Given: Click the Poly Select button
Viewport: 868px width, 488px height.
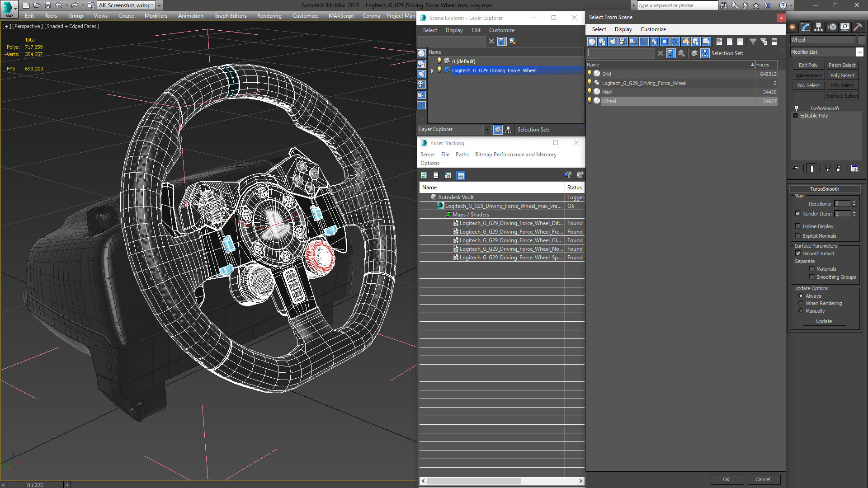Looking at the screenshot, I should pyautogui.click(x=842, y=75).
